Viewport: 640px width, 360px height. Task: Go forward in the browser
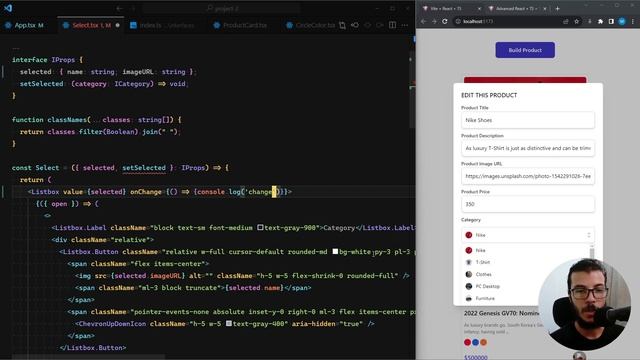pos(434,22)
